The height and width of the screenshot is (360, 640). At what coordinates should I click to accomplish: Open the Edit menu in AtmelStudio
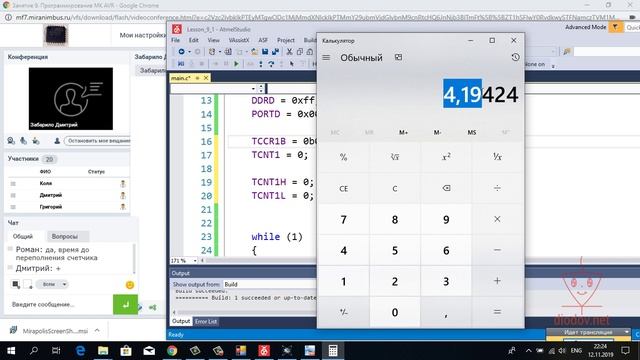click(x=193, y=40)
